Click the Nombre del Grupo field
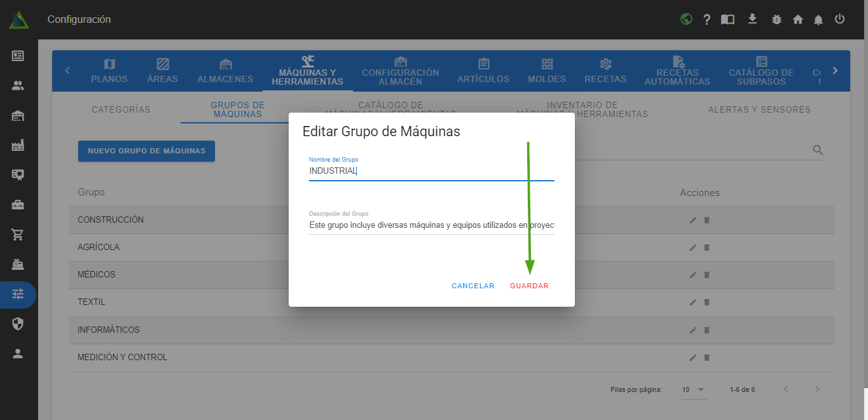Image resolution: width=868 pixels, height=420 pixels. (431, 171)
